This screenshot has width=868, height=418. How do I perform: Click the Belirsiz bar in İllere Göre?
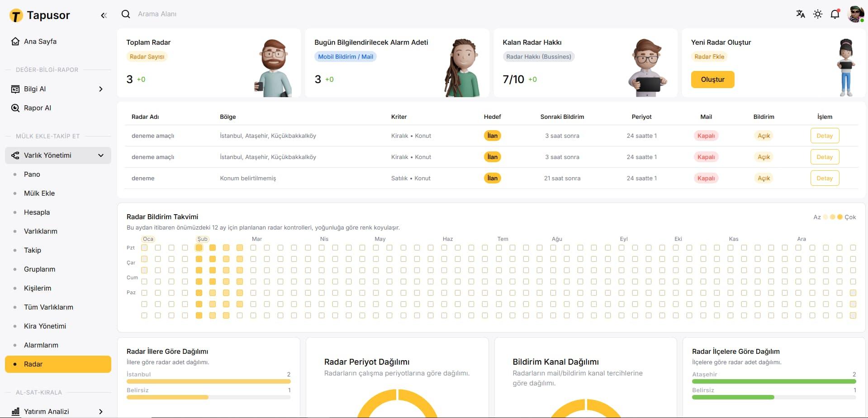point(209,397)
